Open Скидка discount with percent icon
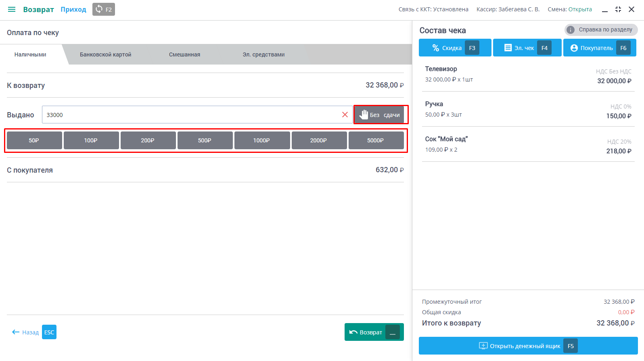 pyautogui.click(x=455, y=48)
